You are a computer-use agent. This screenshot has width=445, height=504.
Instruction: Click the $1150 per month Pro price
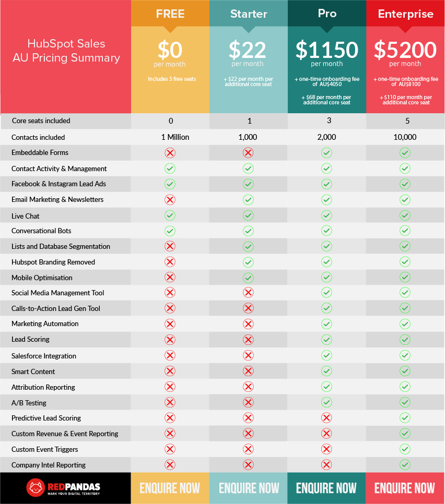327,50
